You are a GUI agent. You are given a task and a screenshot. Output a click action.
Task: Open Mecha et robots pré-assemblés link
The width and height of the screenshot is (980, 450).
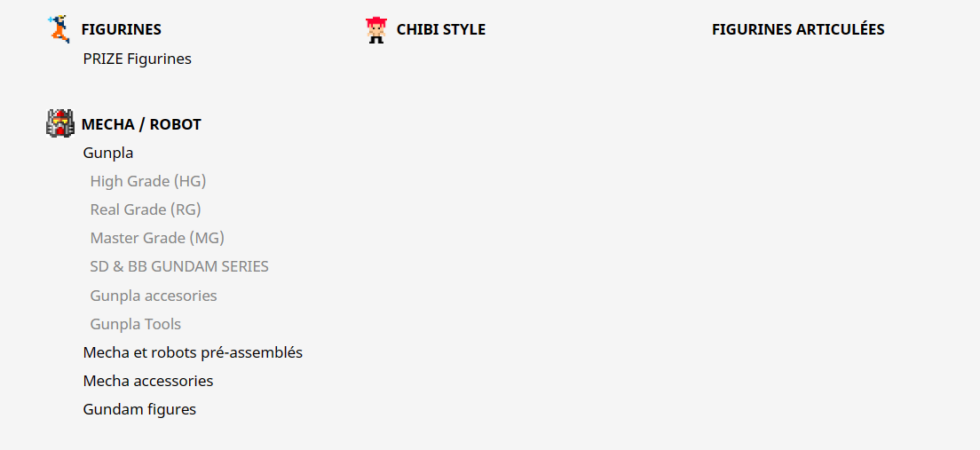[192, 353]
